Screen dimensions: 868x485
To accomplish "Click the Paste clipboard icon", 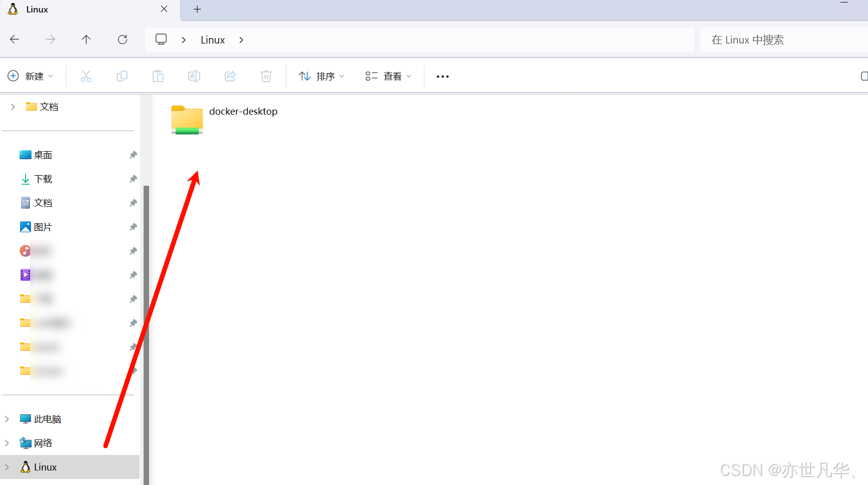I will pos(158,76).
